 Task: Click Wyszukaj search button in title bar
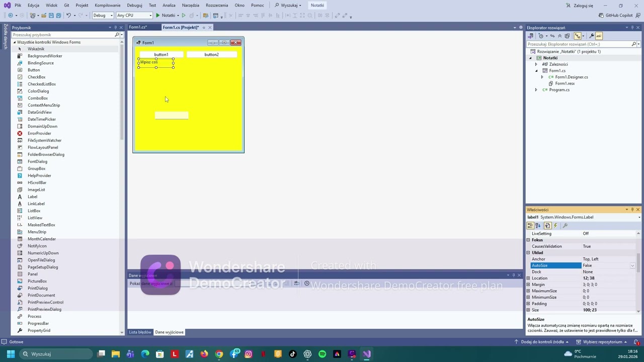coord(288,5)
